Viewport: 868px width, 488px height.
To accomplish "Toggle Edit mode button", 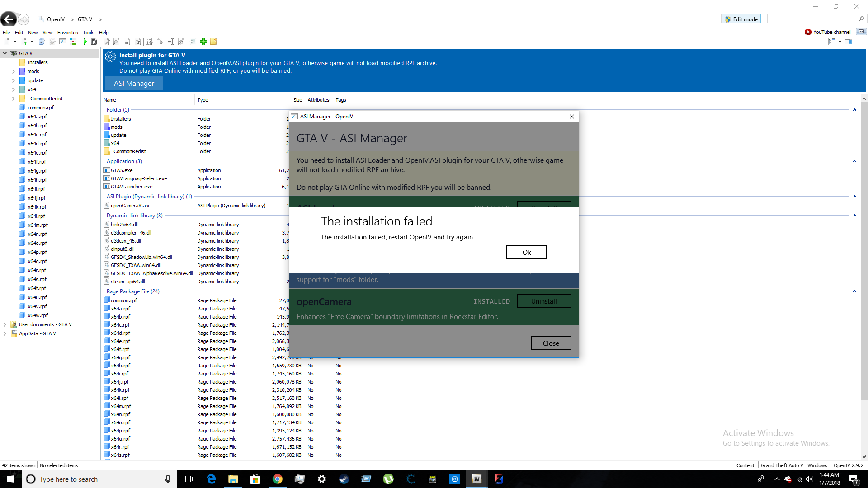I will pyautogui.click(x=741, y=19).
